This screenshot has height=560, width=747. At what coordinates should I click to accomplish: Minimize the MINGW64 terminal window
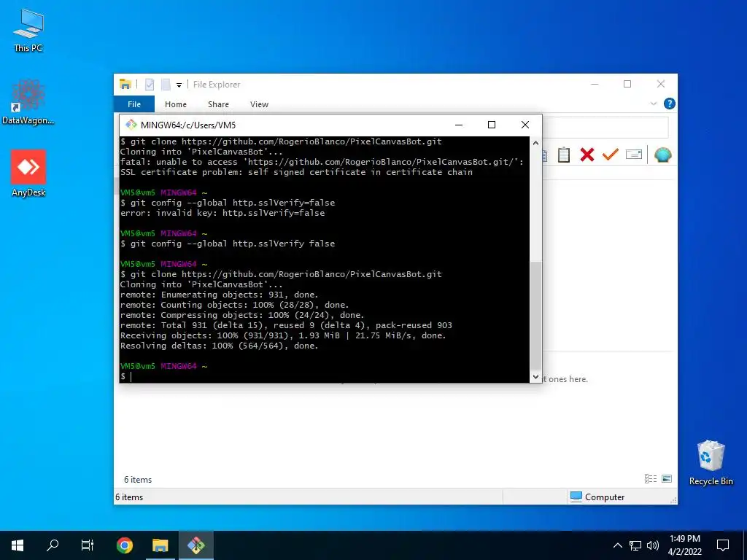(x=459, y=125)
